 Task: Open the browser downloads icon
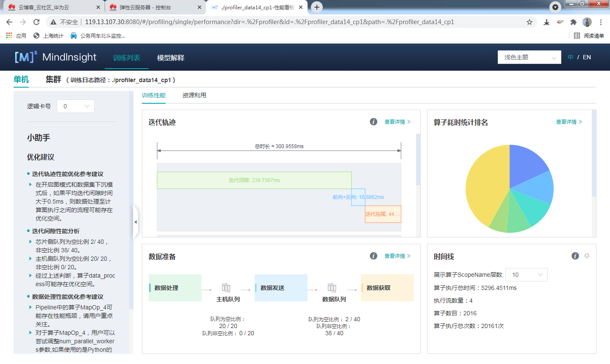tap(546, 22)
